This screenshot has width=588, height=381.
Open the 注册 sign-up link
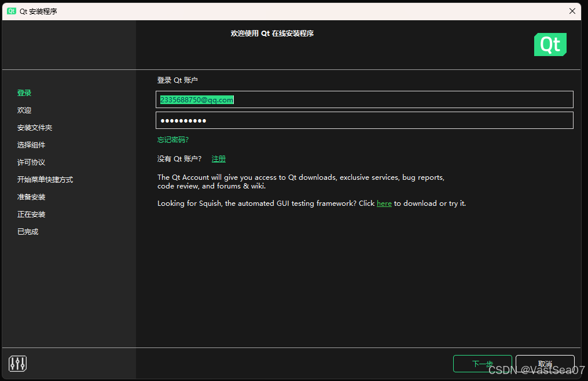219,159
